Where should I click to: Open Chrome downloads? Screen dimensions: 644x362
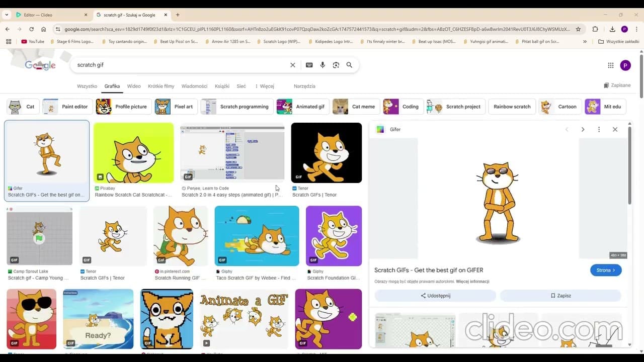612,29
